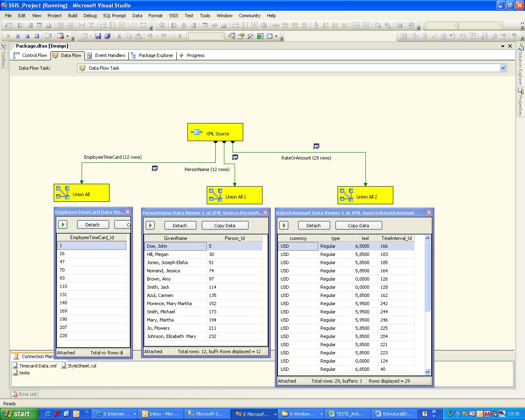Screen dimensions: 525x420
Task: Click green resume arrow in PersonName viewer
Action: 150,225
